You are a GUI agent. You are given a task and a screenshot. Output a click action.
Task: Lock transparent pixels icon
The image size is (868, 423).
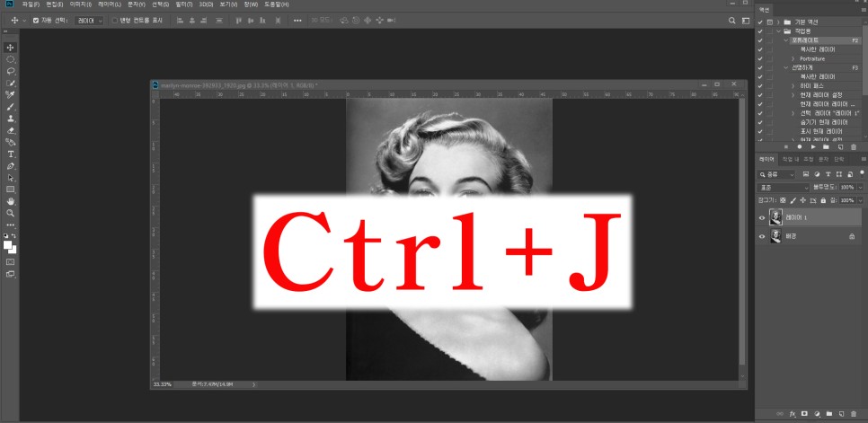tap(783, 200)
